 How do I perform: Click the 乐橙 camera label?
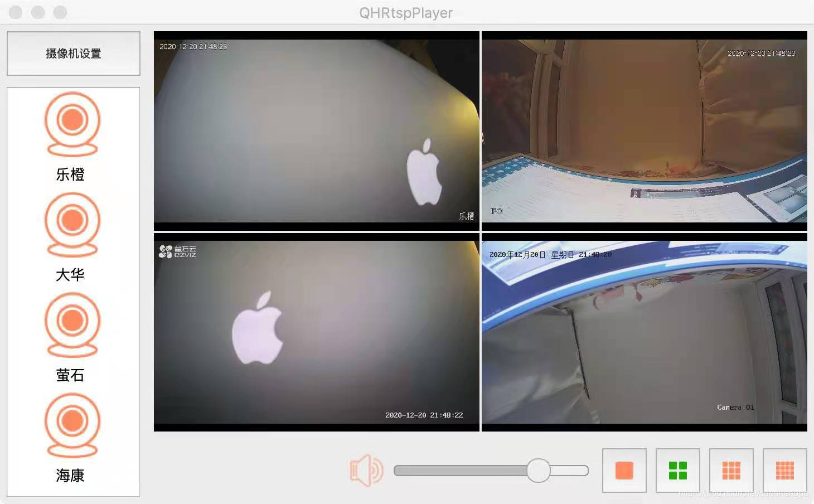tap(70, 175)
